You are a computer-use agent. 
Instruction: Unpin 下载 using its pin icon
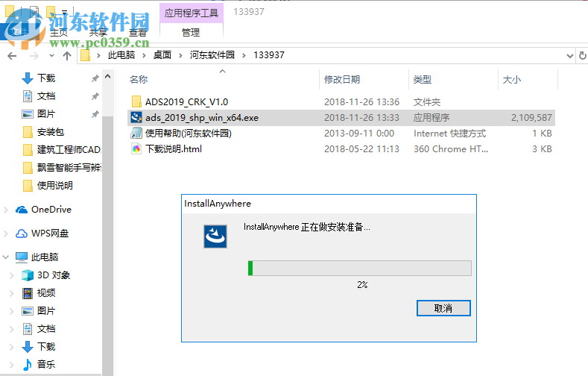click(95, 78)
